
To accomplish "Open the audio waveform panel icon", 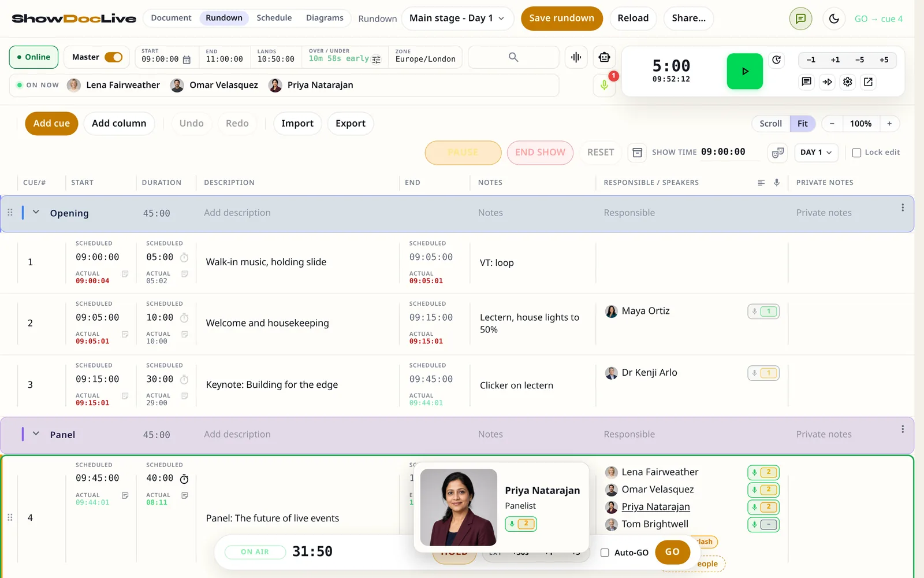I will (576, 57).
